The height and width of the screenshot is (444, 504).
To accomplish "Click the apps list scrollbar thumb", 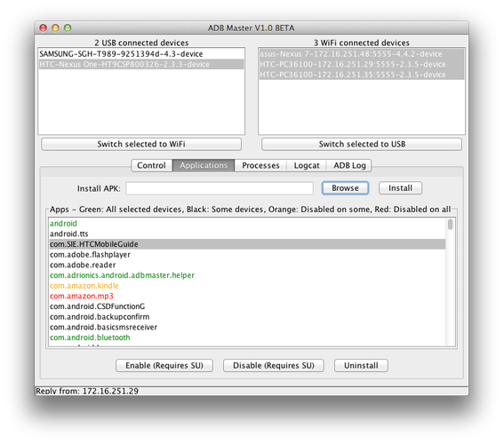I will 451,224.
